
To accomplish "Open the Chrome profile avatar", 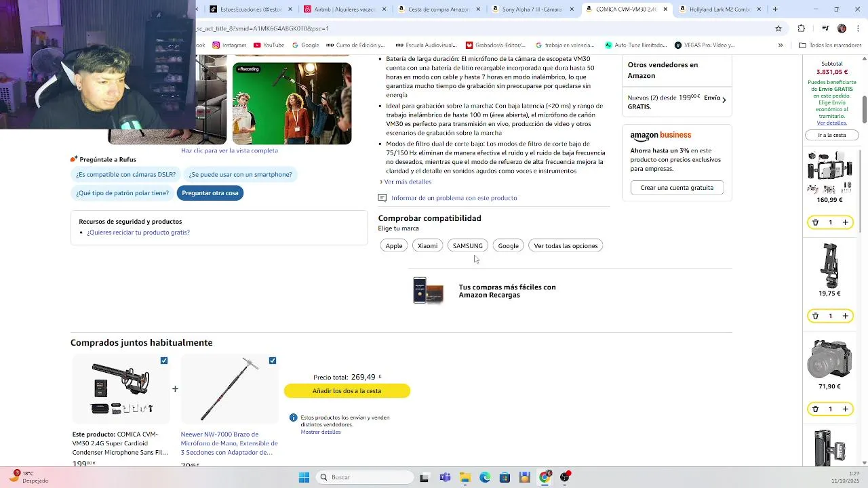I will pos(842,28).
